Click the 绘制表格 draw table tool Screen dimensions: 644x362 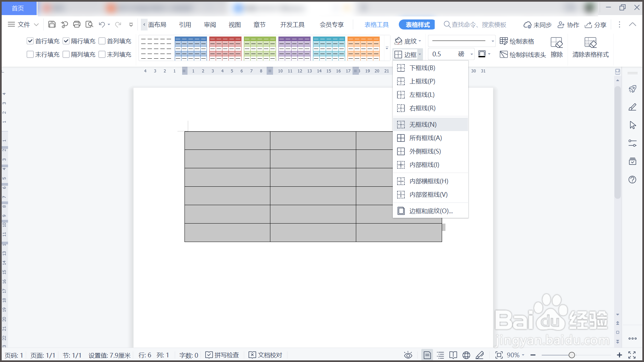point(517,41)
